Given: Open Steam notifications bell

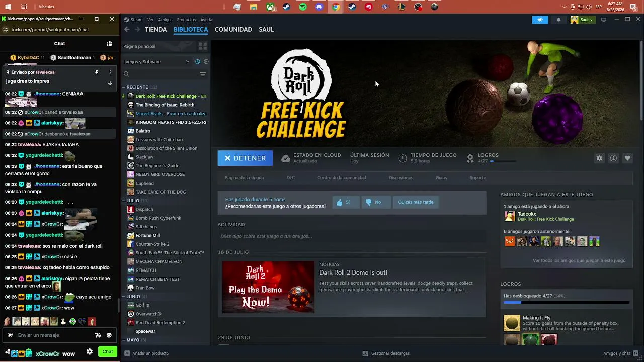Looking at the screenshot, I should point(558,20).
